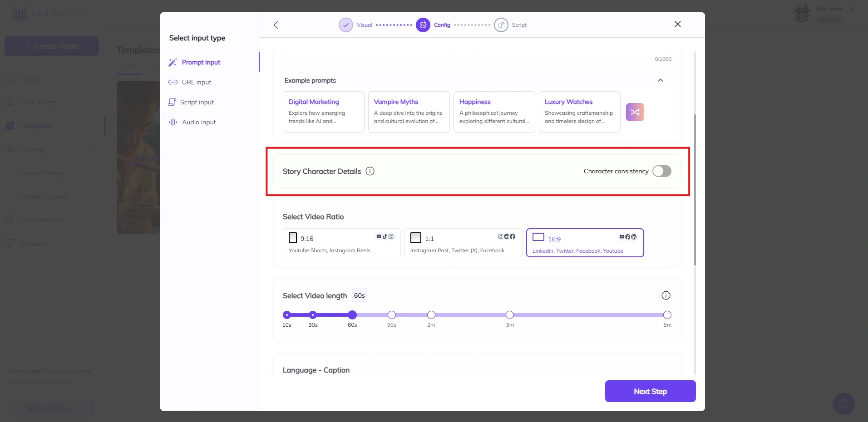This screenshot has height=422, width=868.
Task: Close the dialog with the X button
Action: click(678, 24)
